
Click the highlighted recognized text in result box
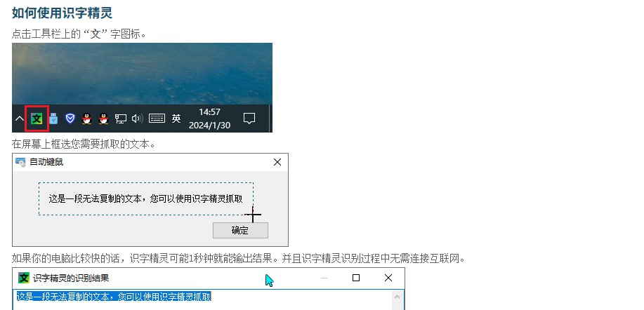click(114, 297)
